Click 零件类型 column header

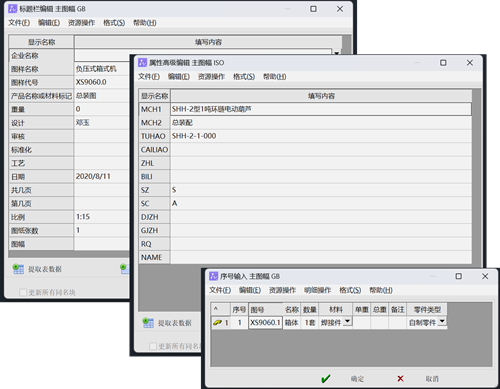427,310
